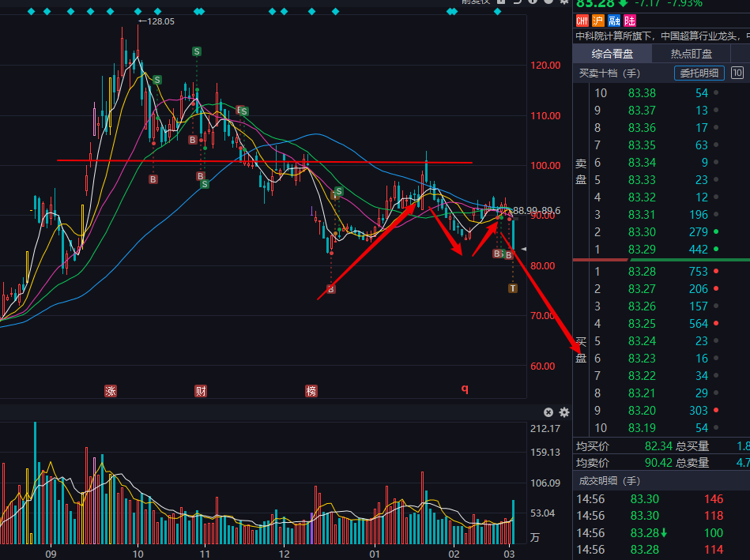The width and height of the screenshot is (750, 560).
Task: Click the red q marker on chart
Action: point(465,389)
